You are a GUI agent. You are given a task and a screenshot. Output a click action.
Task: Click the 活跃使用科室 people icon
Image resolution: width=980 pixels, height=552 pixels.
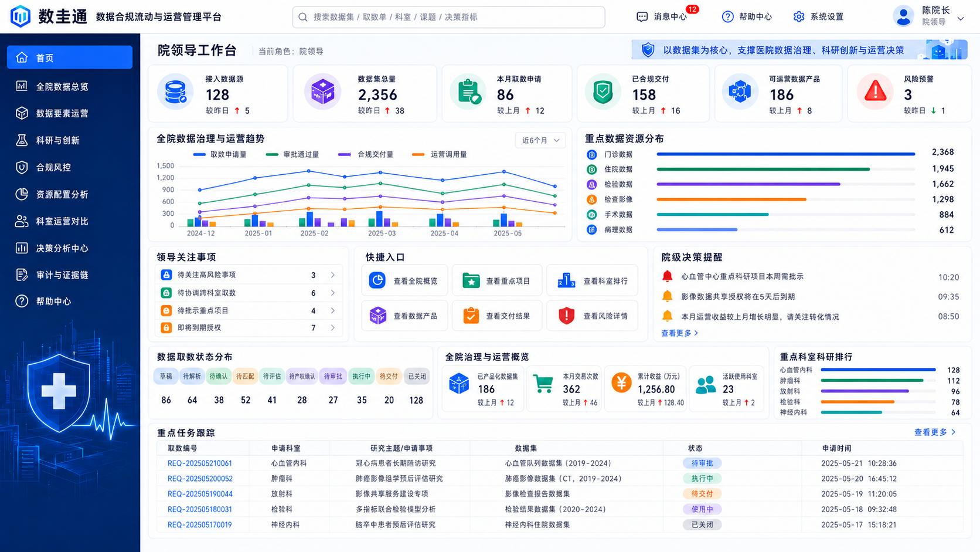[706, 385]
